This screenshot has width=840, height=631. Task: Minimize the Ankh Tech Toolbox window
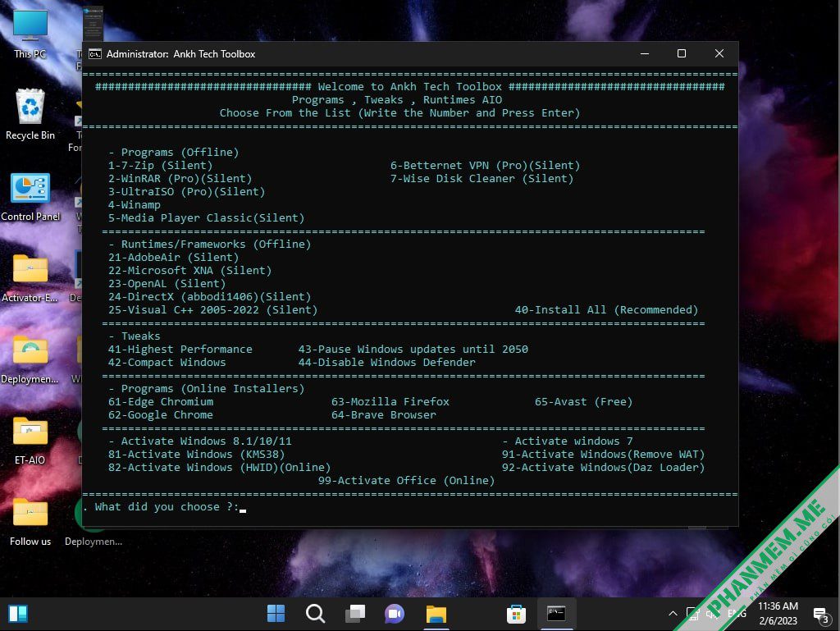tap(645, 53)
